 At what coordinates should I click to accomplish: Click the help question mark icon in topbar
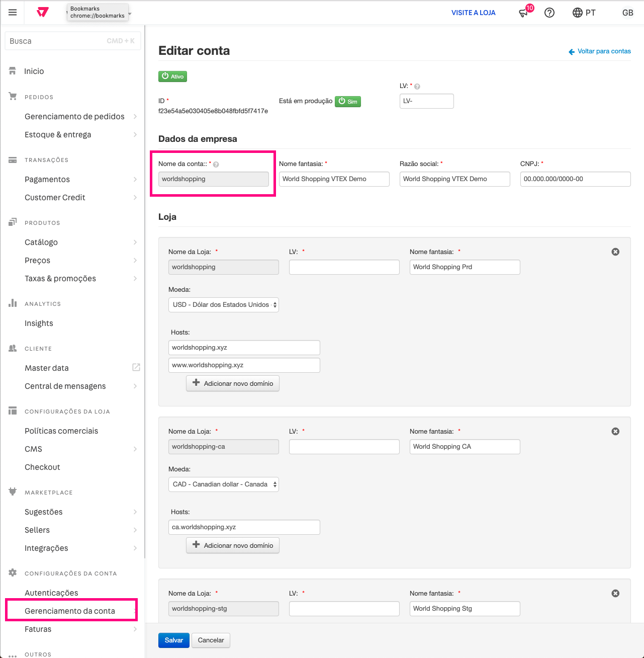[549, 13]
